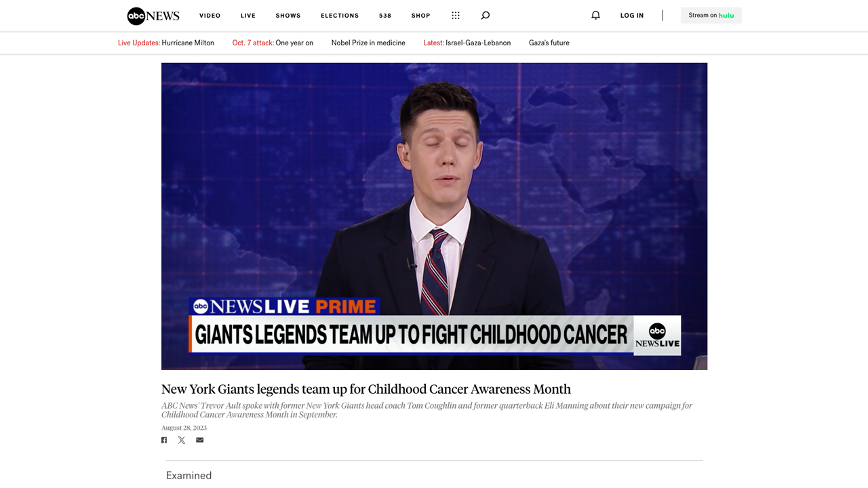Read the Nobel Prize in medicine story
The height and width of the screenshot is (488, 868).
click(x=368, y=43)
